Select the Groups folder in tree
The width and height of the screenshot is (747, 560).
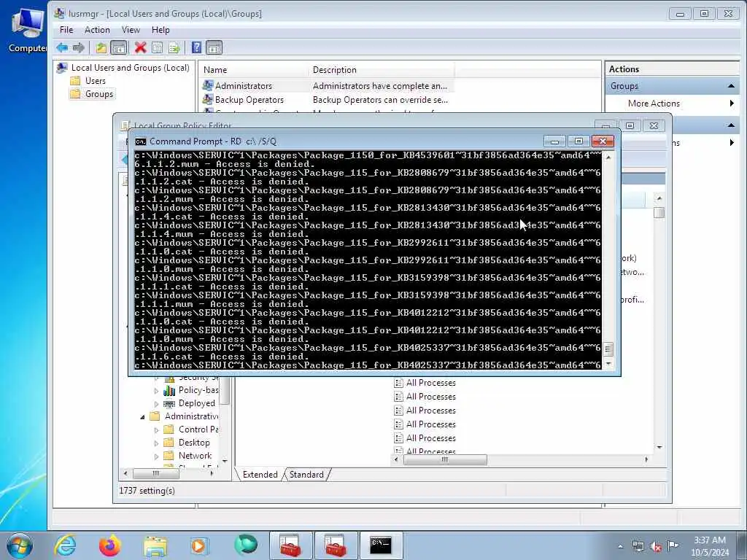99,94
